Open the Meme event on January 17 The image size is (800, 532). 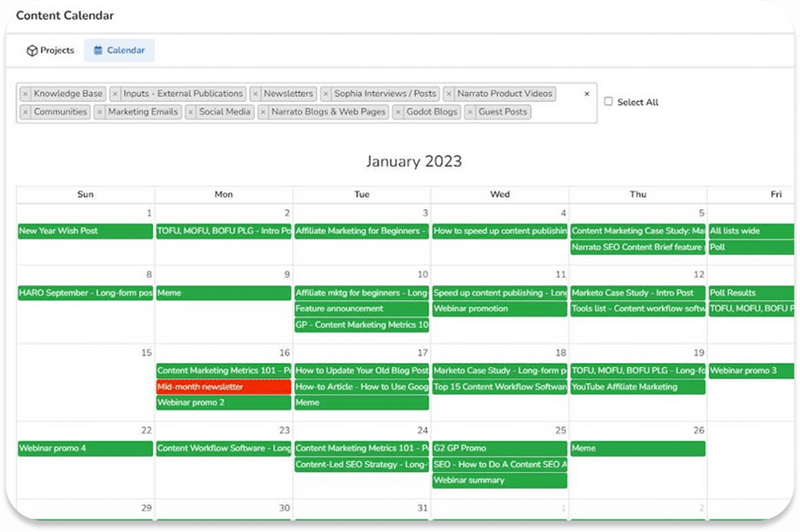point(362,403)
